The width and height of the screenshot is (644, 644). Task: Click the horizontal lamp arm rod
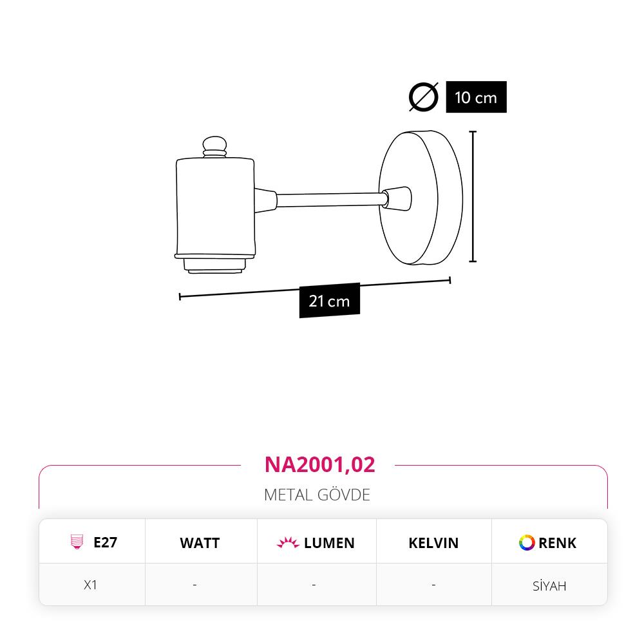point(332,200)
